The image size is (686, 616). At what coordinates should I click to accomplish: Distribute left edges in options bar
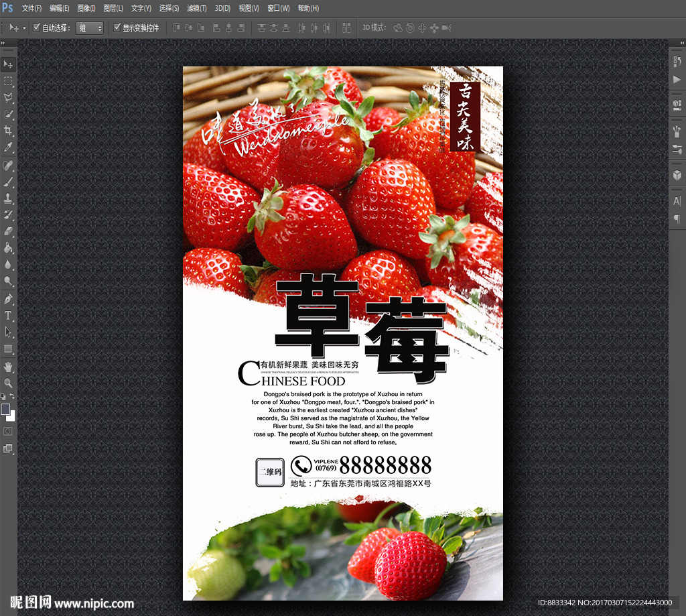click(301, 28)
